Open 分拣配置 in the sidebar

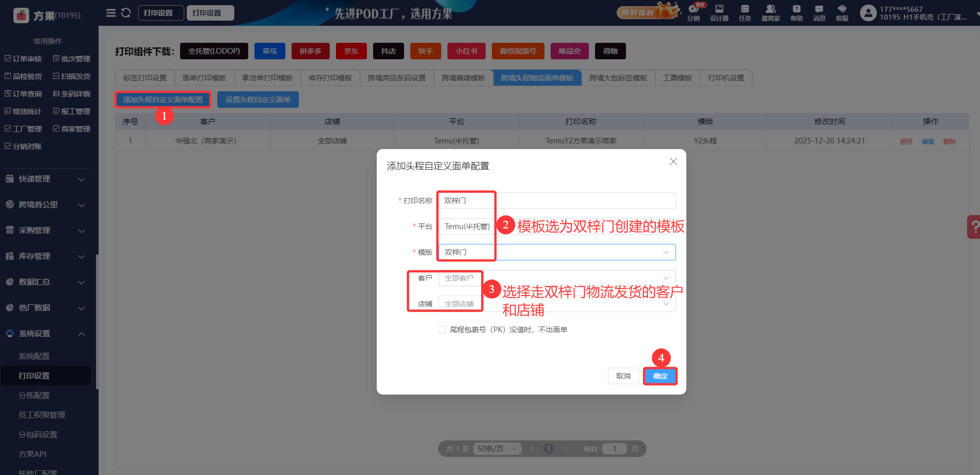click(34, 396)
